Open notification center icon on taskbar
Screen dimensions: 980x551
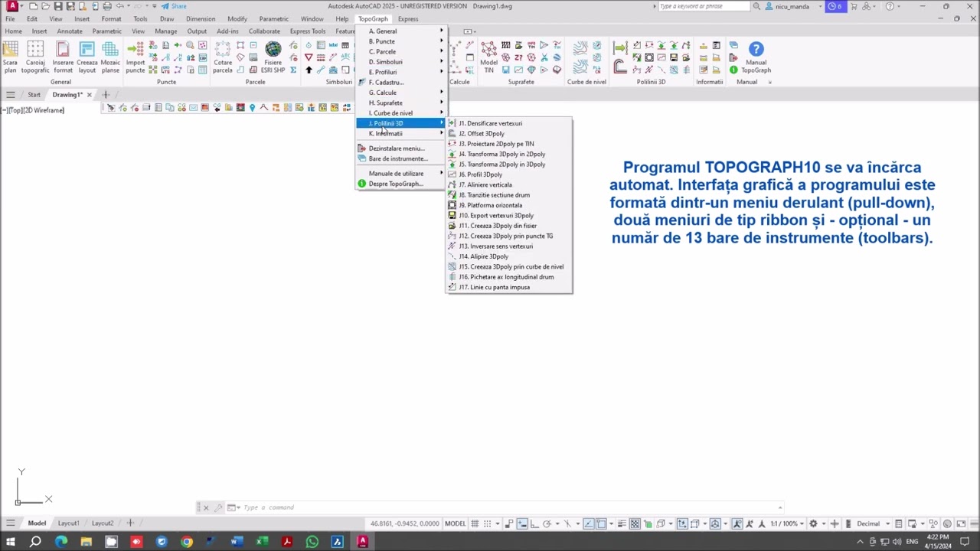[x=965, y=542]
